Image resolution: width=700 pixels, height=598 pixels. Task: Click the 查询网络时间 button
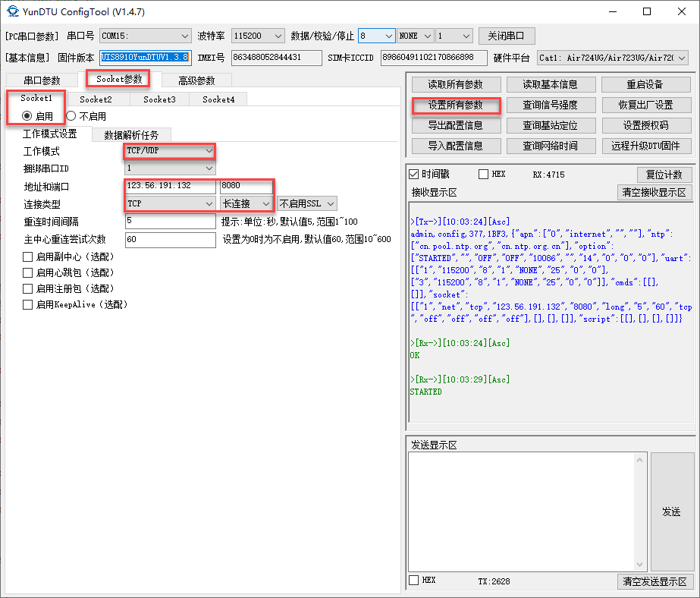[x=551, y=146]
